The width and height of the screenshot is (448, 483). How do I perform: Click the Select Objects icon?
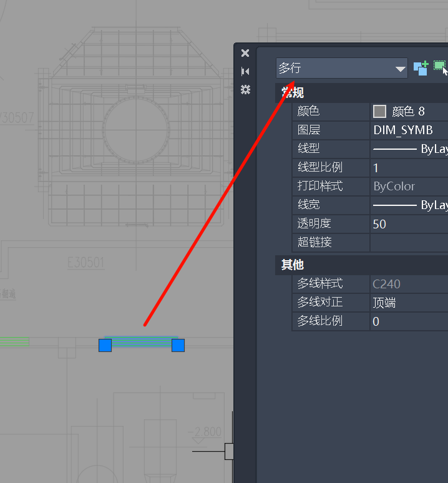[441, 67]
